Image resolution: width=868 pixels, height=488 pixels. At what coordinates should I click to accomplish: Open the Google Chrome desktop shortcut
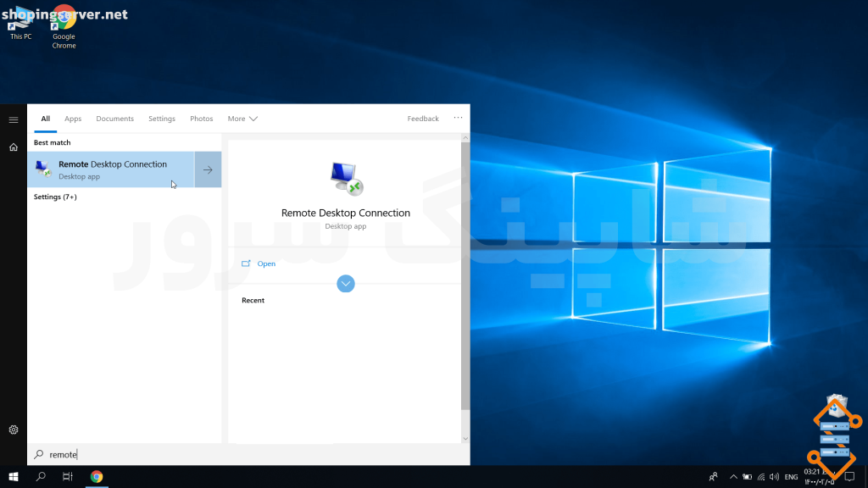coord(64,26)
